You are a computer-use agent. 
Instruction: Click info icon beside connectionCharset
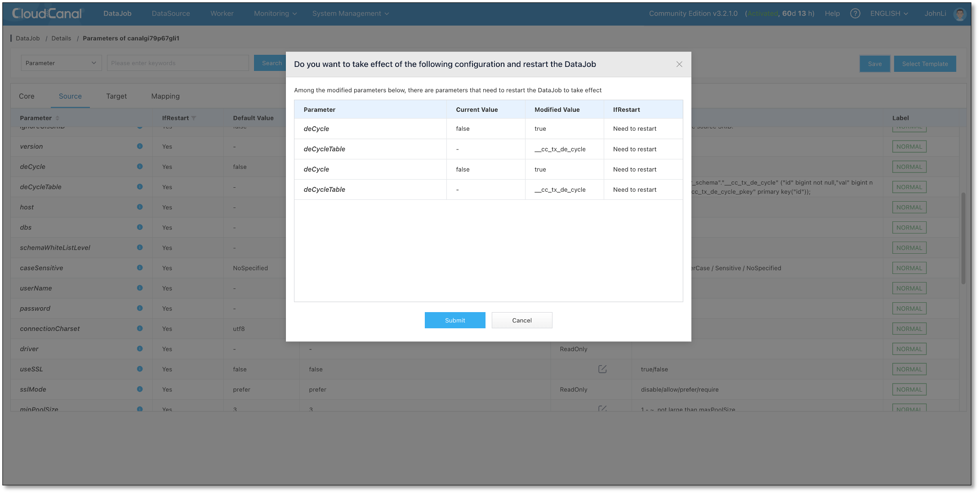pos(140,328)
